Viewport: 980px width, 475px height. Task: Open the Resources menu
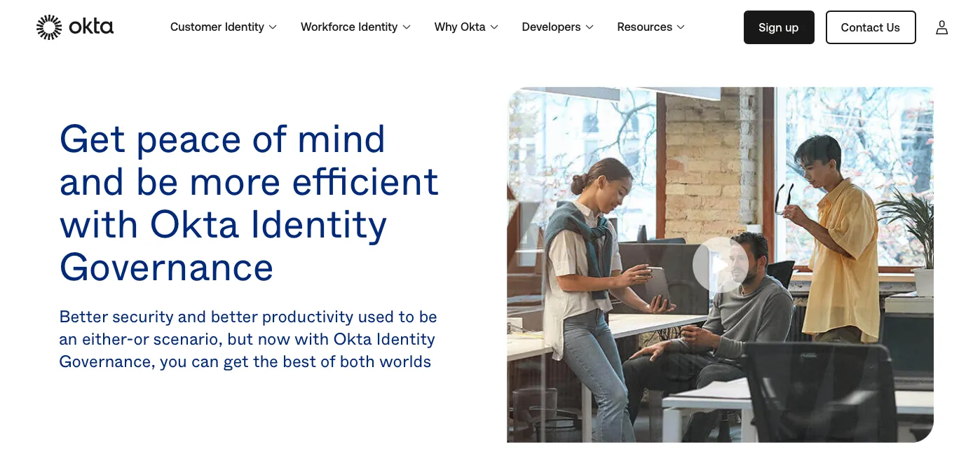coord(651,27)
